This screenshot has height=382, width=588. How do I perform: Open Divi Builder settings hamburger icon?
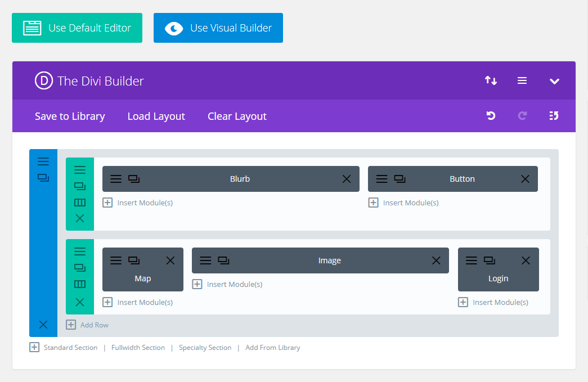click(x=522, y=80)
